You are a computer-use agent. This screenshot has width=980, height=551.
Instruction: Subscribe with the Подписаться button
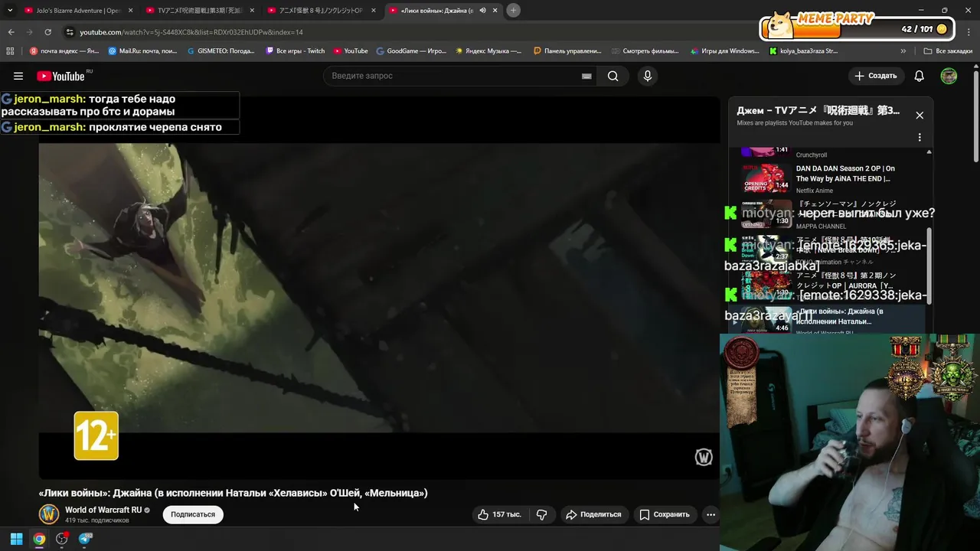(x=193, y=514)
